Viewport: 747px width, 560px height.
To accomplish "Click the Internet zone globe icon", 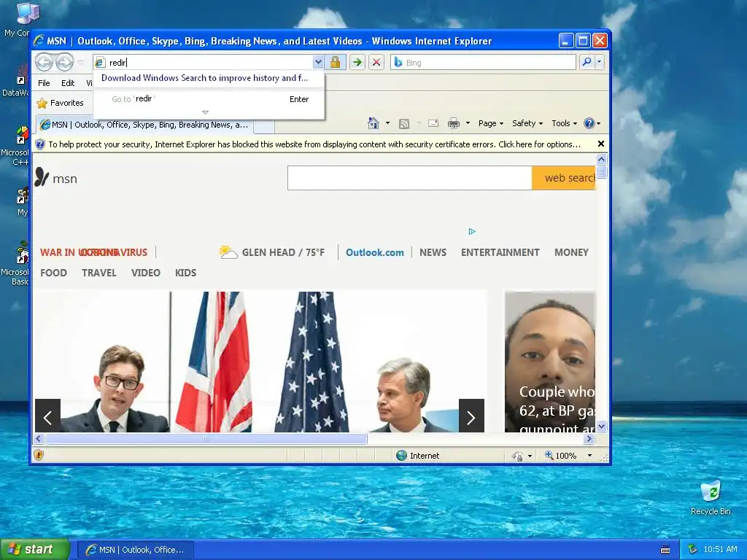I will [x=402, y=455].
